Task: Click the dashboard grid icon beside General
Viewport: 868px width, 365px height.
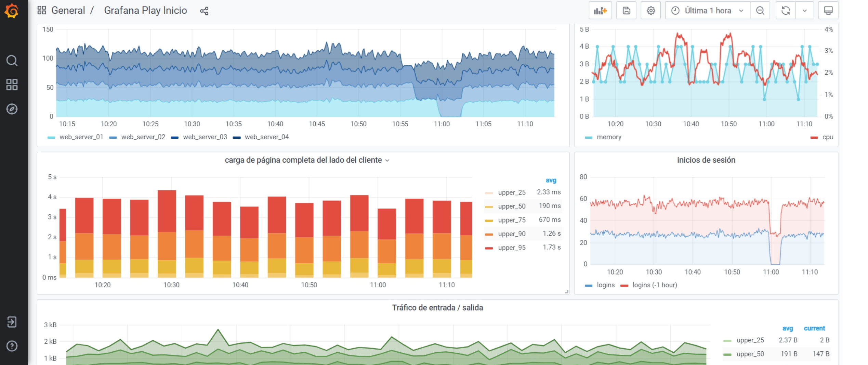Action: click(42, 10)
